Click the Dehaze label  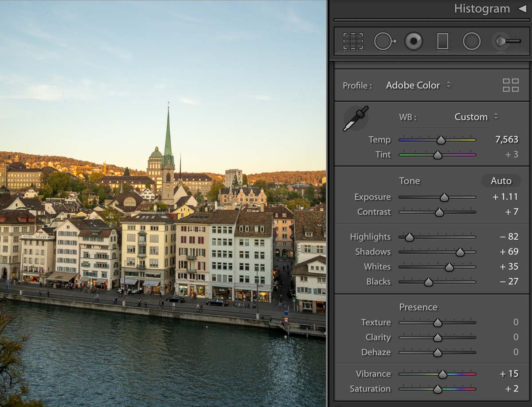click(x=376, y=352)
